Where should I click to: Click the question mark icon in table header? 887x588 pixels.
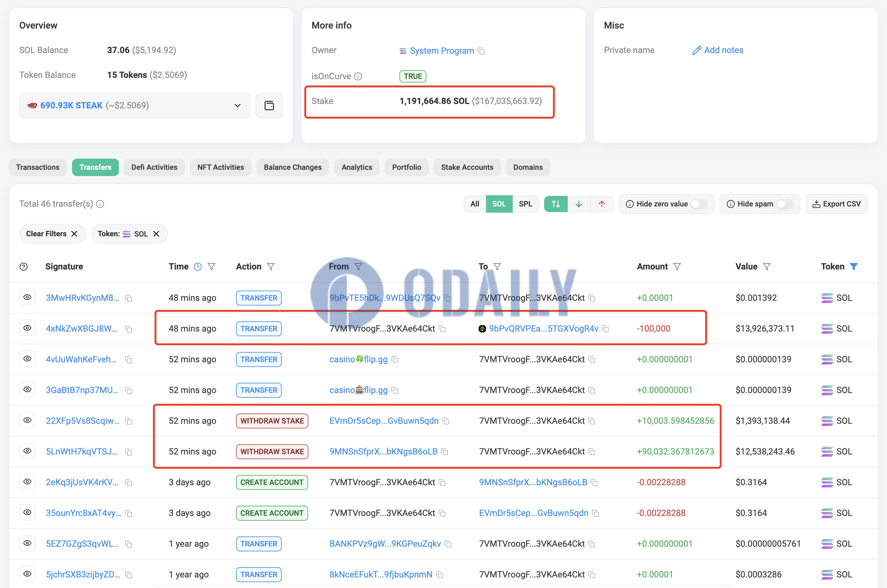point(24,267)
